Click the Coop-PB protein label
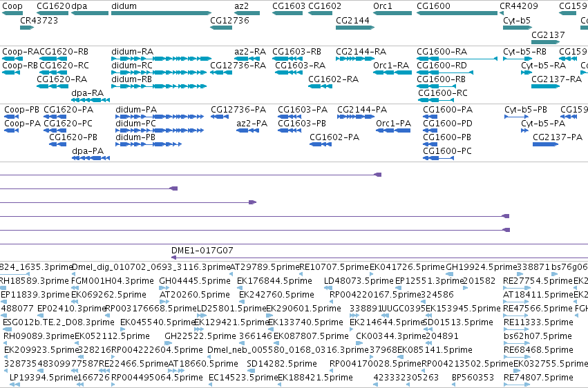 (x=21, y=110)
